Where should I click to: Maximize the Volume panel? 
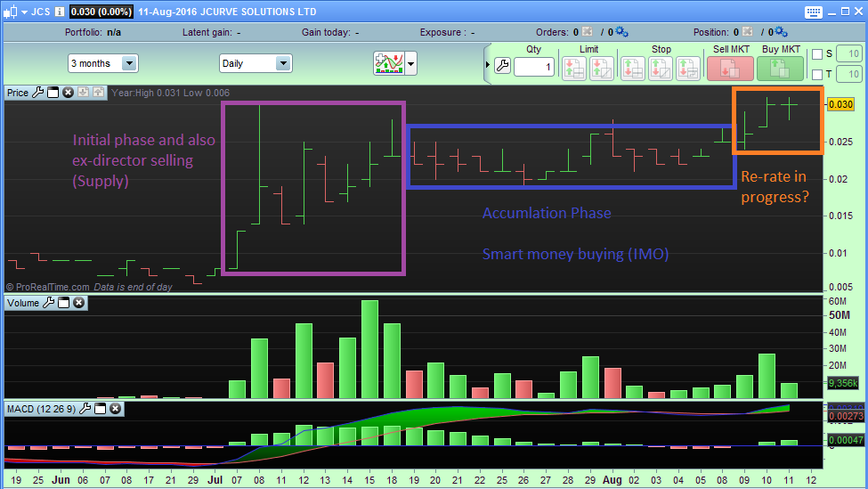pos(64,302)
